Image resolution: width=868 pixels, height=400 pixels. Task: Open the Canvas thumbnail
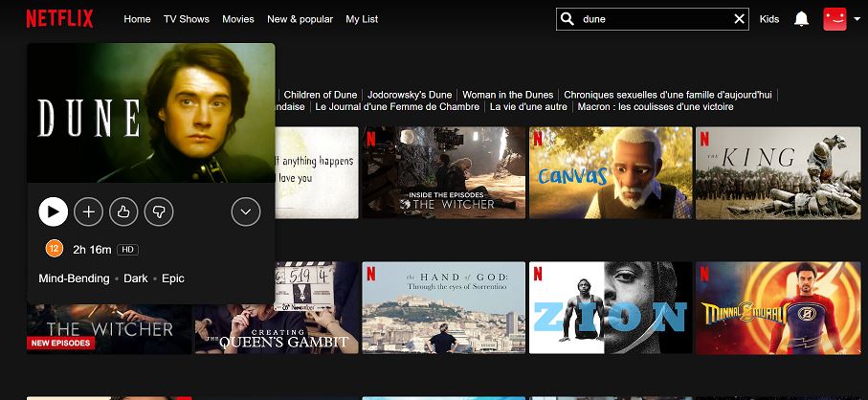(x=610, y=172)
